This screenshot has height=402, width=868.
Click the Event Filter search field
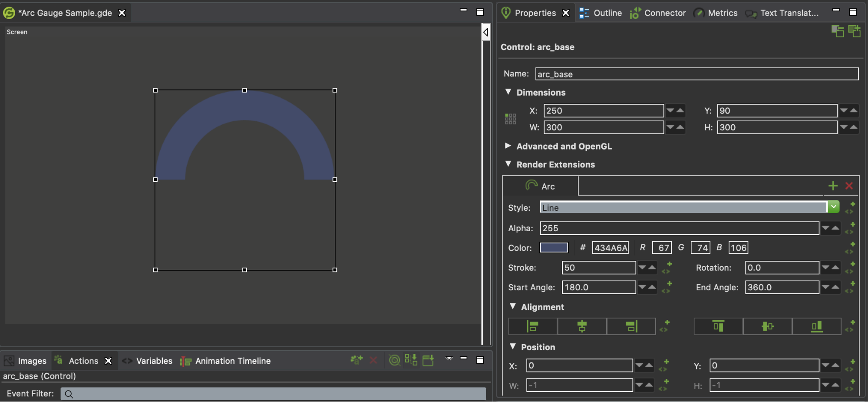[x=273, y=394]
